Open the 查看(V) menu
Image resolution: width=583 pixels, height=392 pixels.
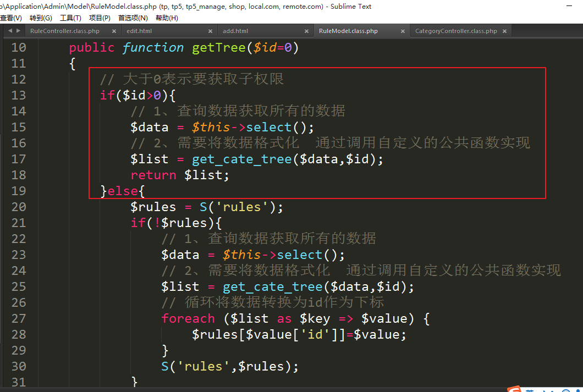[10, 18]
